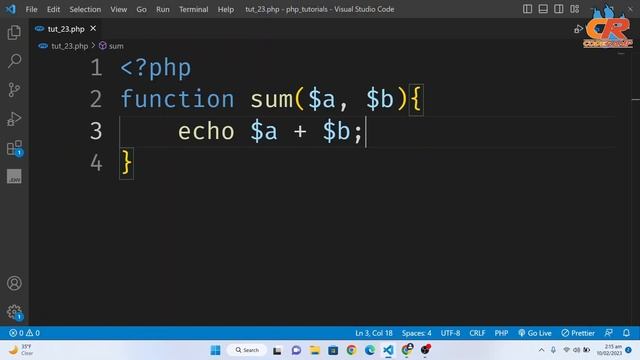The image size is (640, 360).
Task: Open the Accounts menu icon
Action: (x=14, y=283)
